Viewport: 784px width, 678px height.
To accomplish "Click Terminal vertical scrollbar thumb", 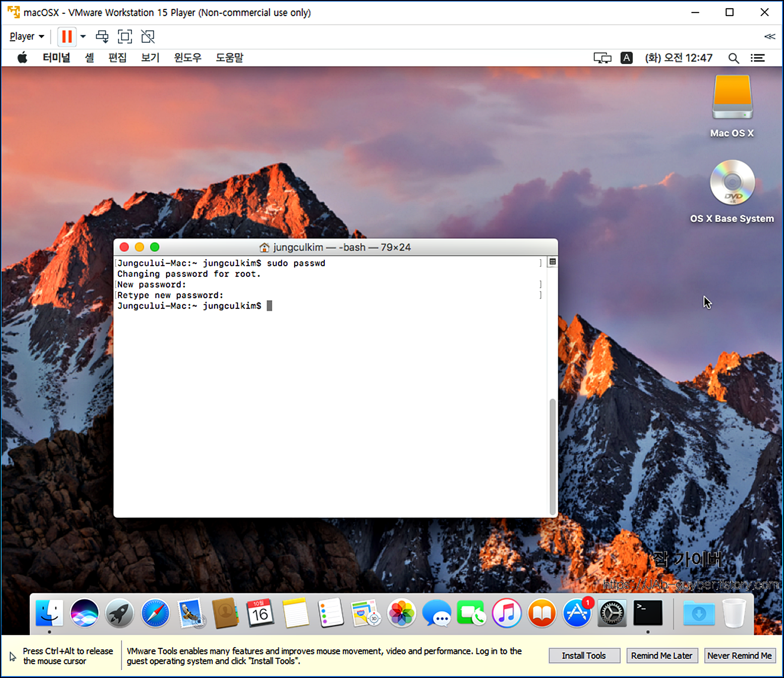I will tap(552, 456).
